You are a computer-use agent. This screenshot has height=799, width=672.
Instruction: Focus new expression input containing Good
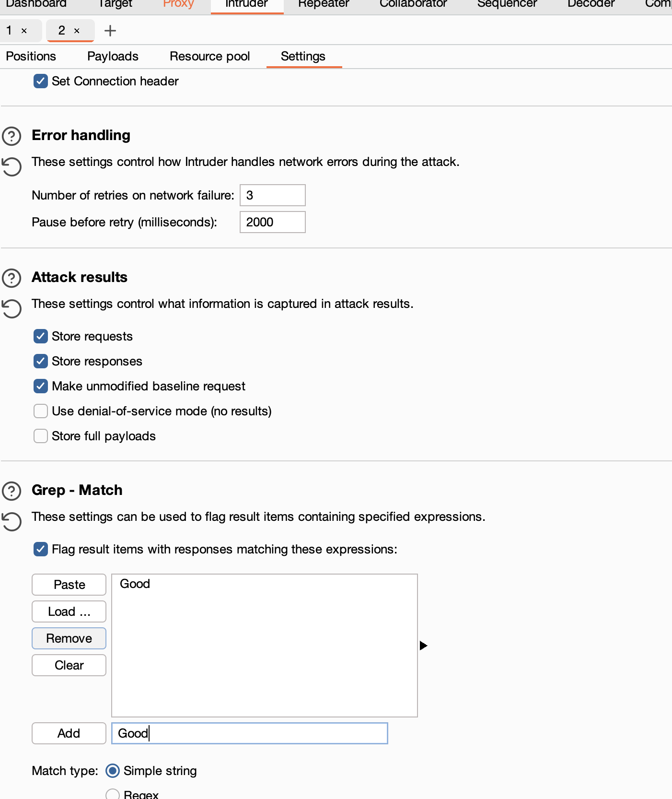(250, 733)
